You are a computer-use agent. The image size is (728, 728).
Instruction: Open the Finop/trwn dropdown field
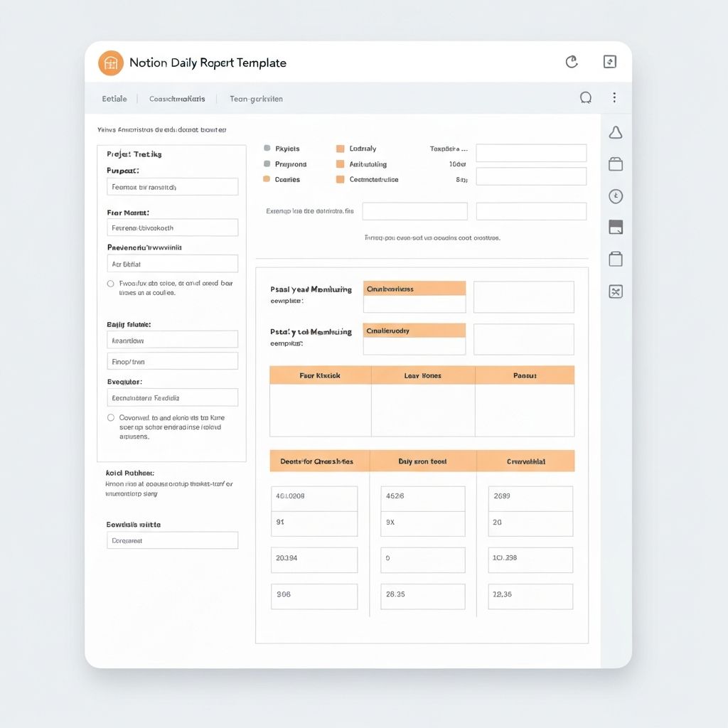pyautogui.click(x=172, y=361)
